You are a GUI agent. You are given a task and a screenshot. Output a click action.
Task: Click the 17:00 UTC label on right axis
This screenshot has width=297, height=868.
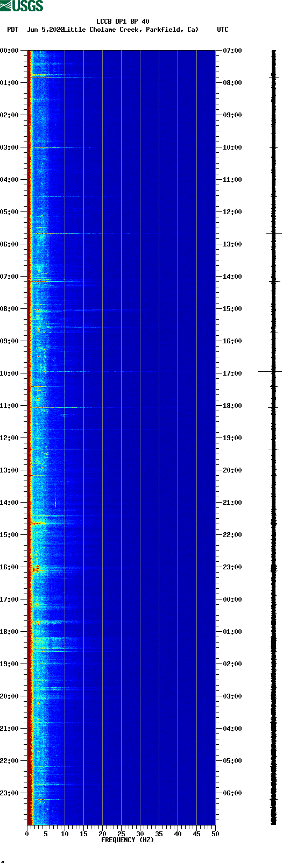[232, 373]
